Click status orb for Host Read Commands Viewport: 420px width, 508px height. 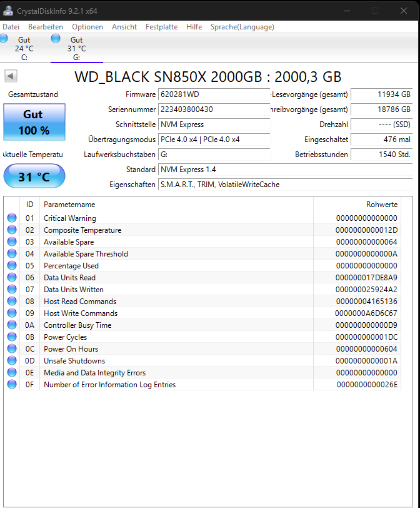click(12, 301)
